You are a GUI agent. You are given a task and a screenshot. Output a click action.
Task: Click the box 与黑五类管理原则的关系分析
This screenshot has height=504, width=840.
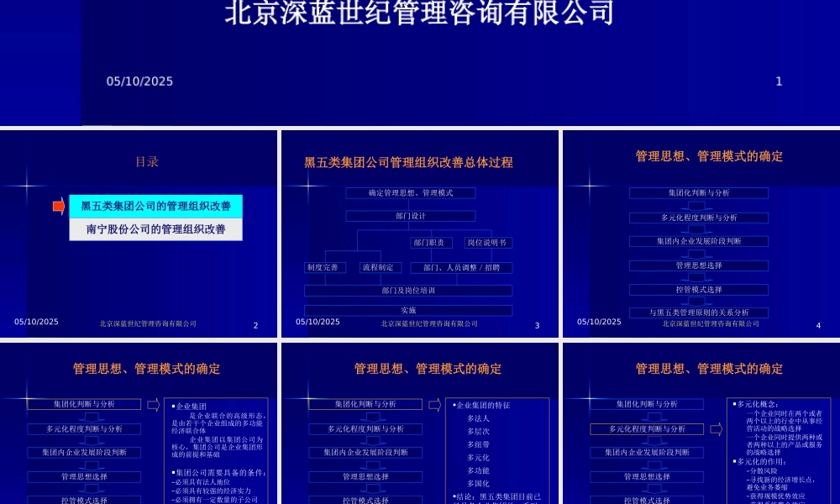(699, 312)
